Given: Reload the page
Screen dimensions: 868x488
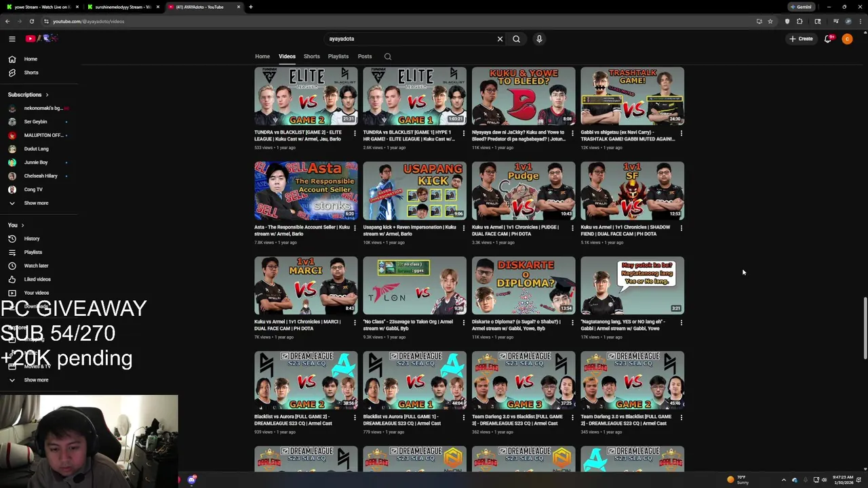Looking at the screenshot, I should 31,21.
